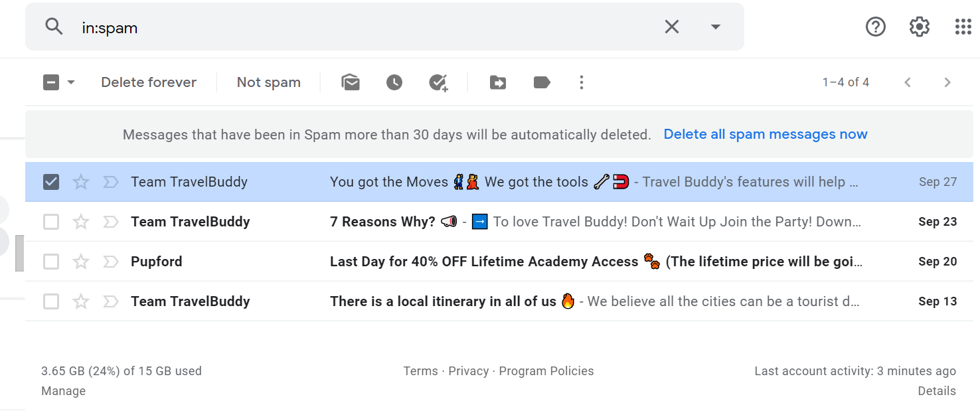Apply a label to the selected email
The width and height of the screenshot is (980, 413).
coord(541,82)
